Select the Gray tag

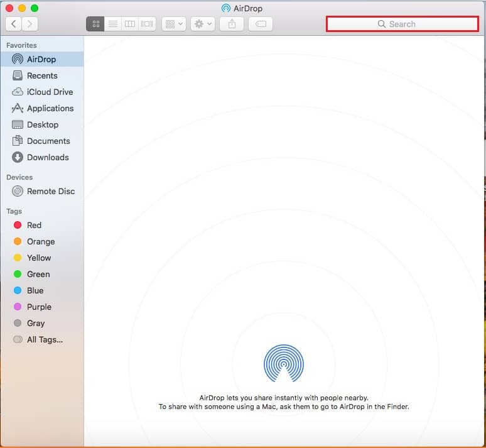(x=42, y=324)
